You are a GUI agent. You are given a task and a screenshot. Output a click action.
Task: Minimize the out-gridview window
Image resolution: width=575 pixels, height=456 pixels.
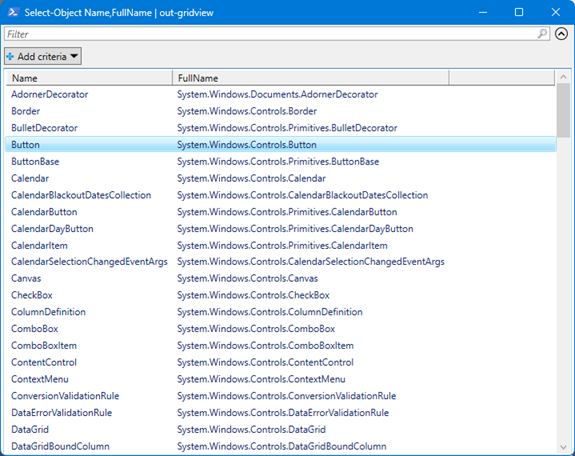483,12
